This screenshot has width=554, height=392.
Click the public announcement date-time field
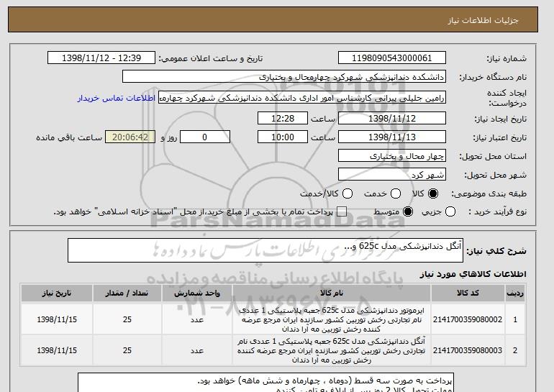tap(101, 58)
